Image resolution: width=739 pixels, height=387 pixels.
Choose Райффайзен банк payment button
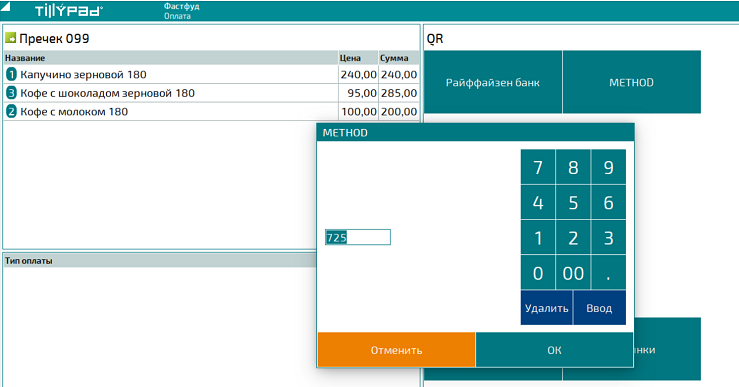click(493, 82)
